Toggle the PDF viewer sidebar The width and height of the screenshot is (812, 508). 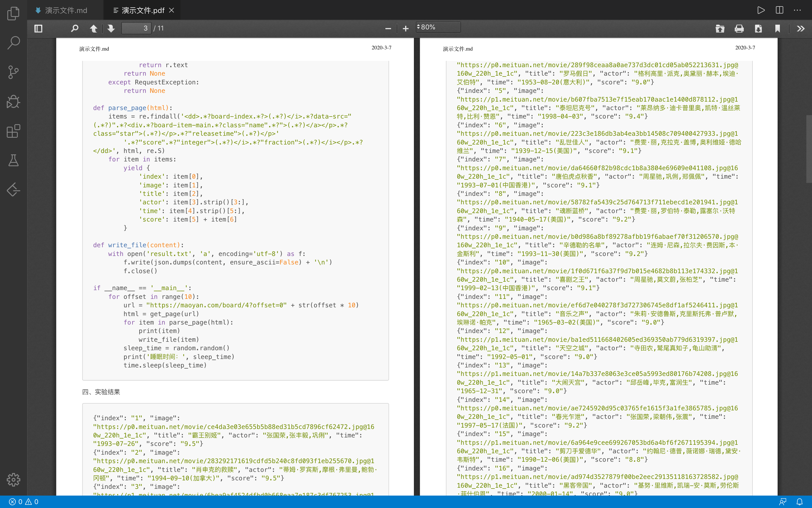point(38,29)
